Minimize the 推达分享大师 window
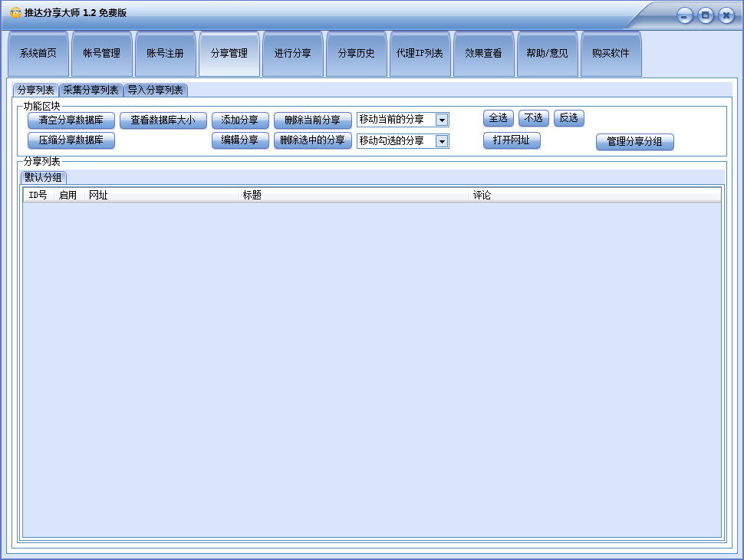 click(684, 16)
